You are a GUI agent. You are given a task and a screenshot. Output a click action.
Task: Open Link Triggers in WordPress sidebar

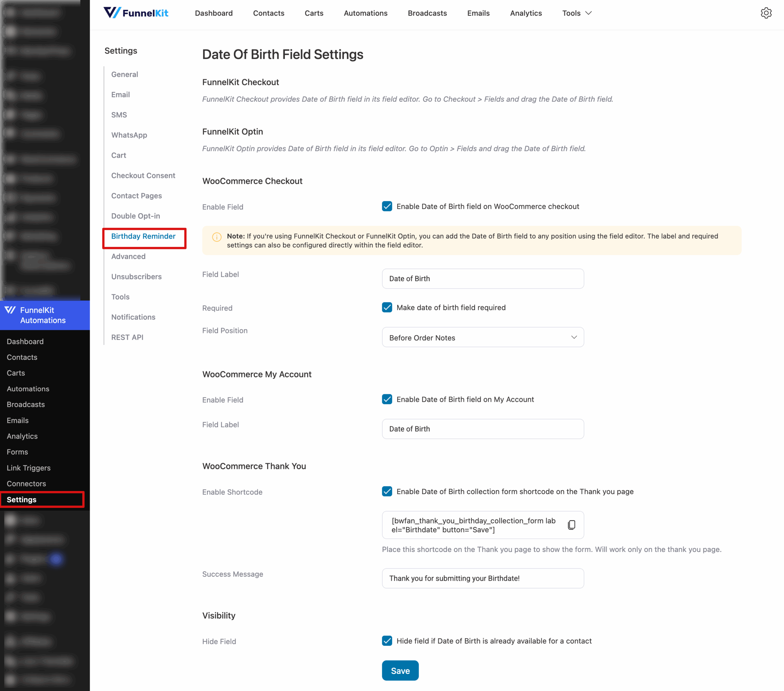29,468
